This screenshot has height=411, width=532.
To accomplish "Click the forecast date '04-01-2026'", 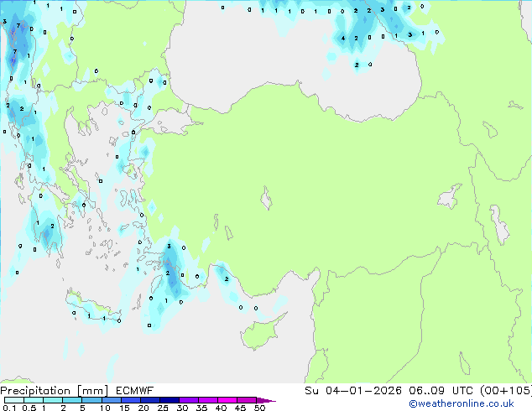I will click(363, 391).
